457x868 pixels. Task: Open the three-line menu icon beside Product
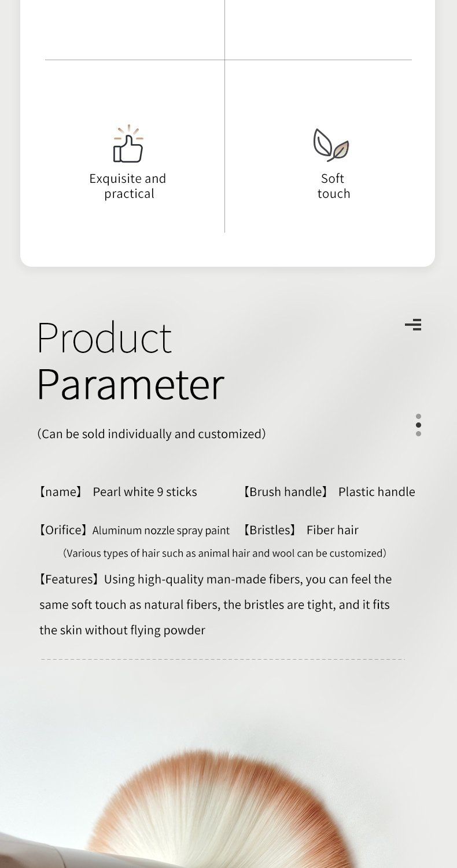[x=413, y=324]
